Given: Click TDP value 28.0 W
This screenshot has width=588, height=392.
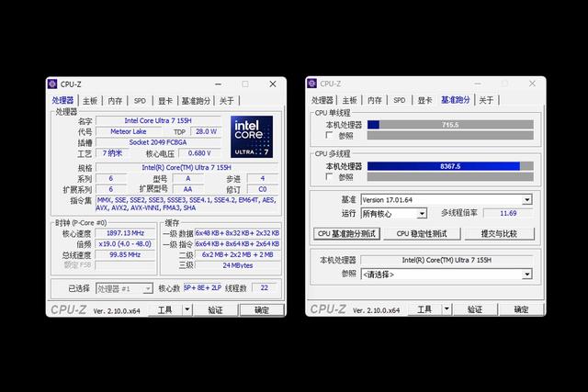Looking at the screenshot, I should tap(206, 131).
